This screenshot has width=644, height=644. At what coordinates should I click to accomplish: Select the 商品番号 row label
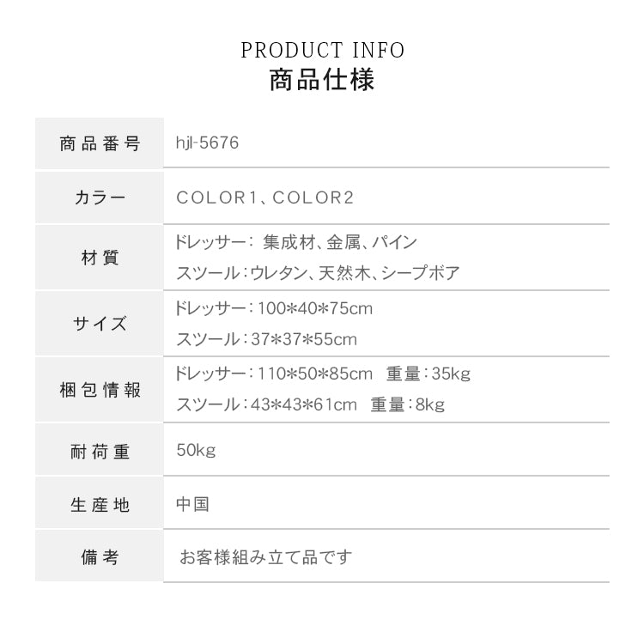click(100, 143)
